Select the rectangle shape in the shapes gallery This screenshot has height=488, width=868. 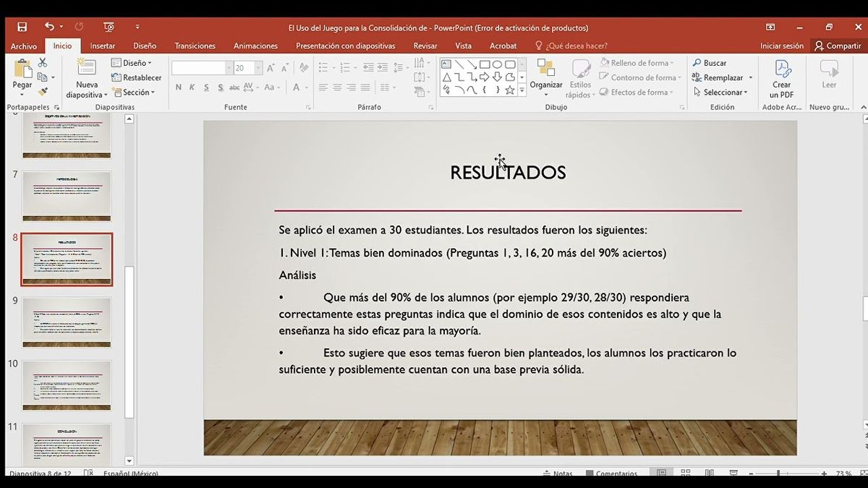(484, 64)
